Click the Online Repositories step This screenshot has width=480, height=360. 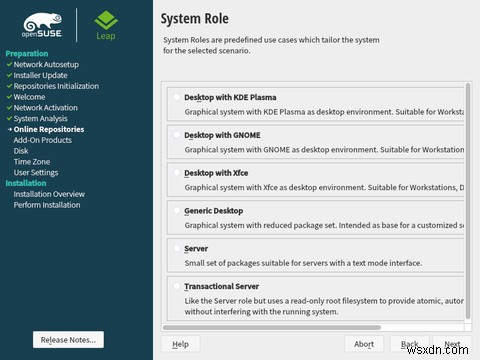[x=49, y=129]
